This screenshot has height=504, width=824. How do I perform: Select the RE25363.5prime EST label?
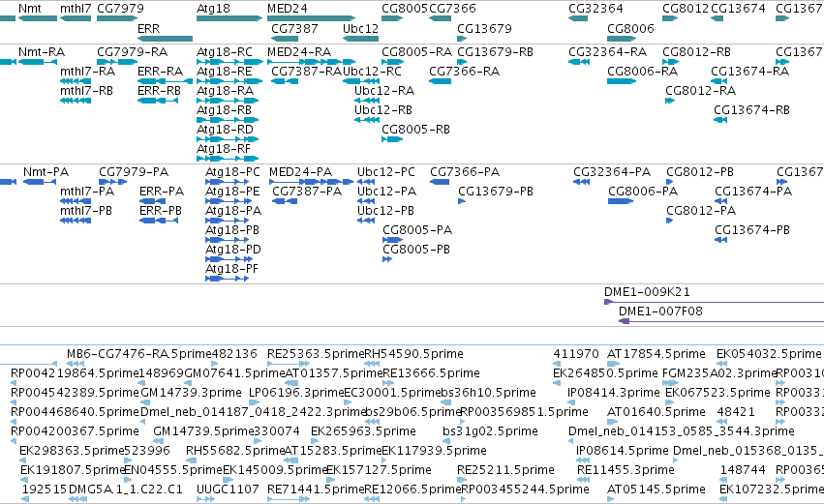[x=316, y=354]
